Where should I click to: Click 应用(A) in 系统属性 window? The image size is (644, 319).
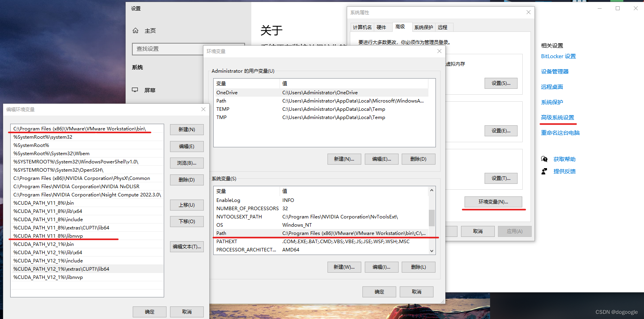(515, 231)
